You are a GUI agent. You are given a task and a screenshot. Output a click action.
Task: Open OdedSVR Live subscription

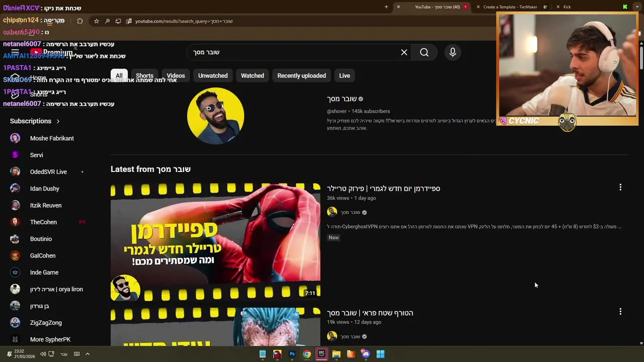[x=48, y=172]
